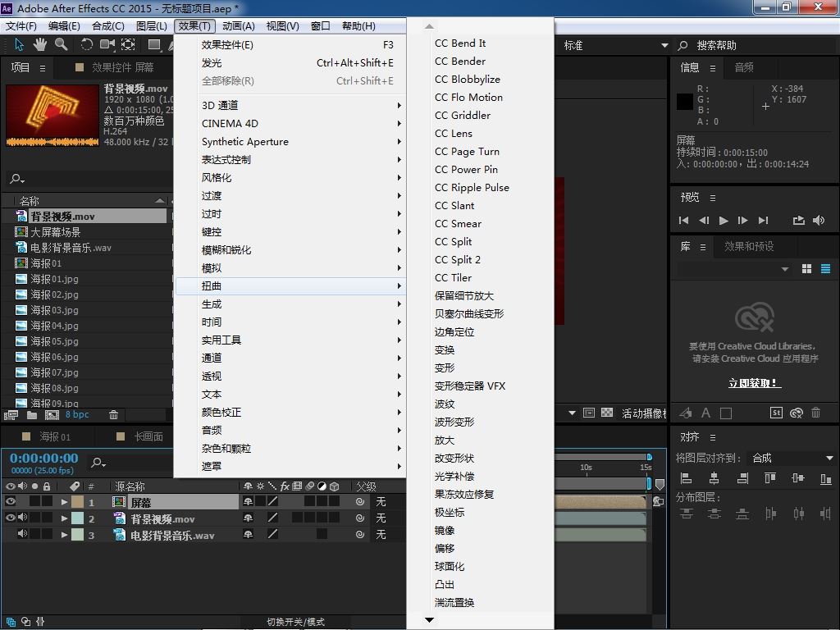Align layers to left edge
The height and width of the screenshot is (630, 840).
[x=686, y=478]
